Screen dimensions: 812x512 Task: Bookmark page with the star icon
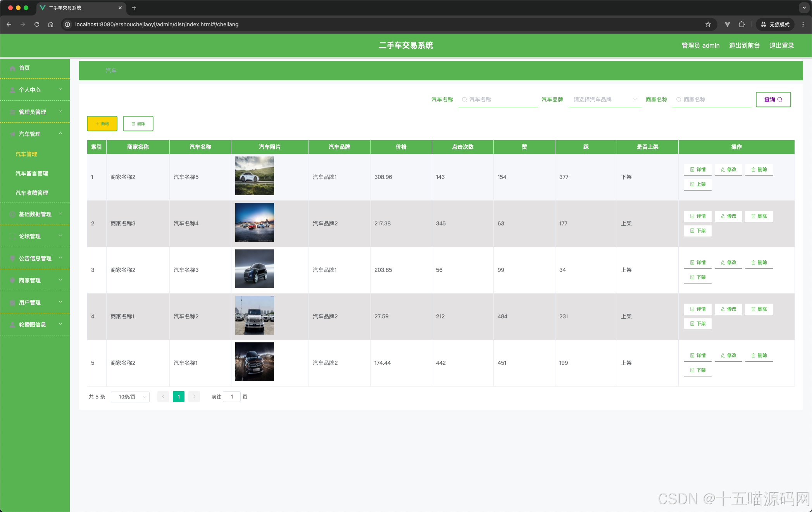[708, 24]
